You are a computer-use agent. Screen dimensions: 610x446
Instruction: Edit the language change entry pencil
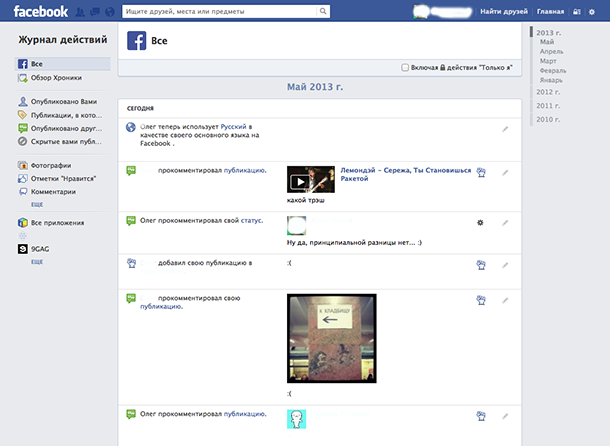pyautogui.click(x=505, y=129)
